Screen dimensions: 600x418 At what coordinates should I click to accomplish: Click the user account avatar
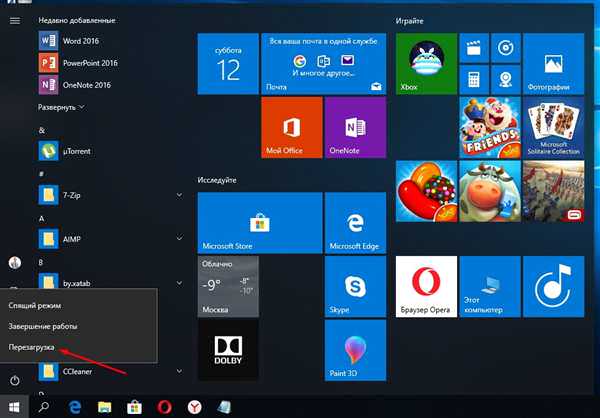coord(15,263)
